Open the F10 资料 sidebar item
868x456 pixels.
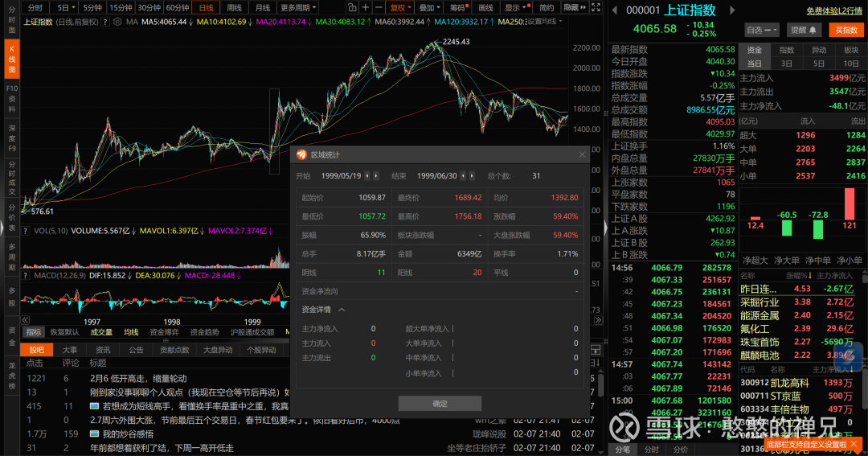tap(11, 99)
